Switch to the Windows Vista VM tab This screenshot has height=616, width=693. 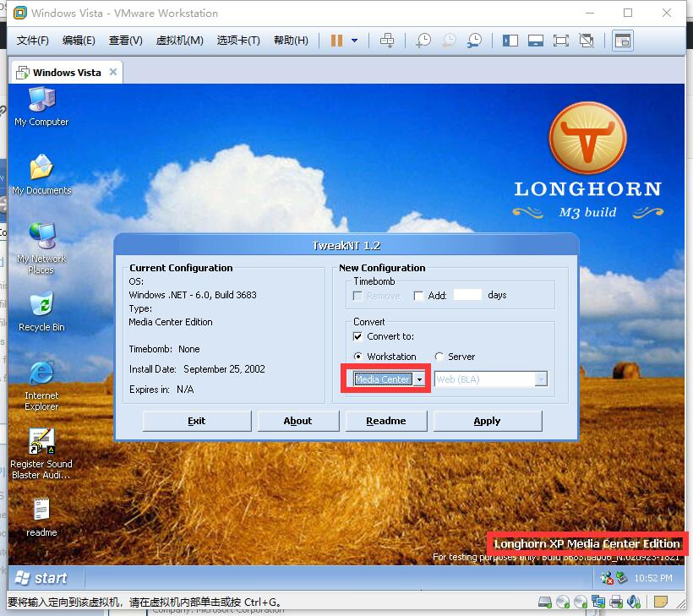[x=66, y=73]
